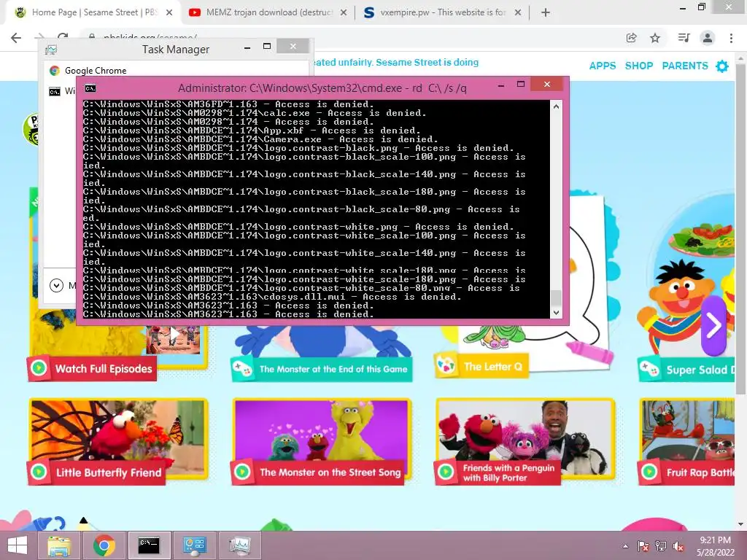Open the Chrome three-dot menu

[x=731, y=38]
